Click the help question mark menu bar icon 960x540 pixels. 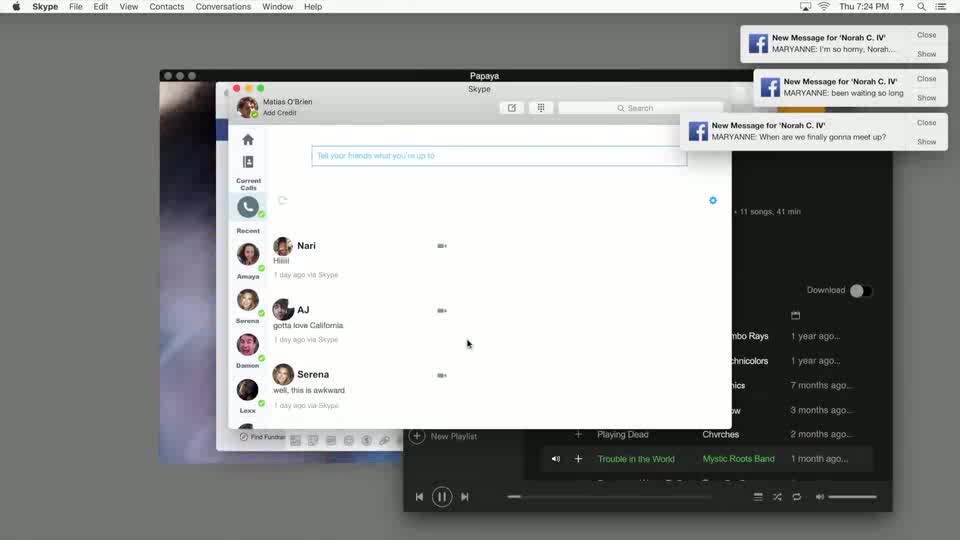tap(901, 7)
